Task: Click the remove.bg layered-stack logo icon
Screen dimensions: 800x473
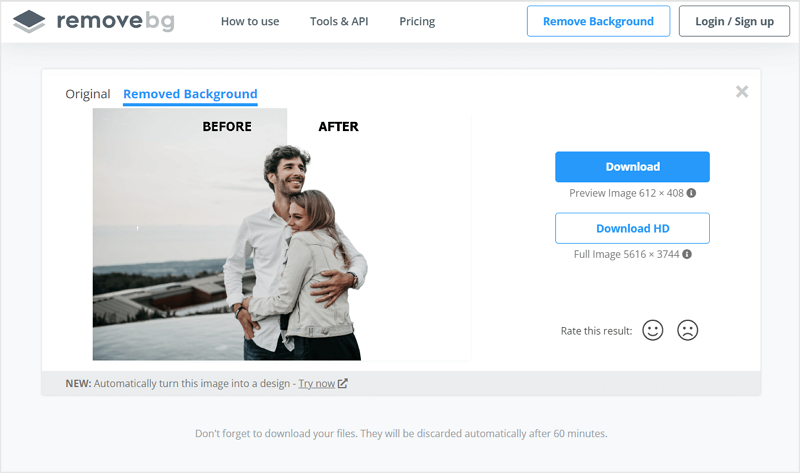Action: tap(29, 21)
